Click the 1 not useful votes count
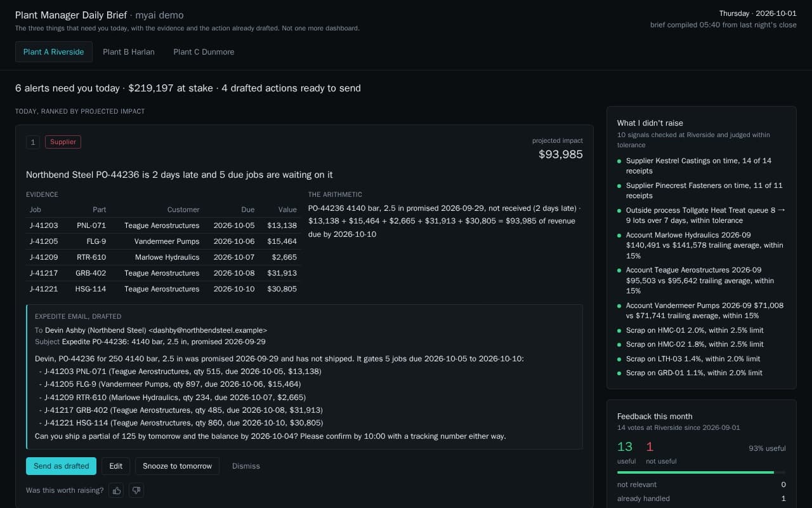 (650, 447)
